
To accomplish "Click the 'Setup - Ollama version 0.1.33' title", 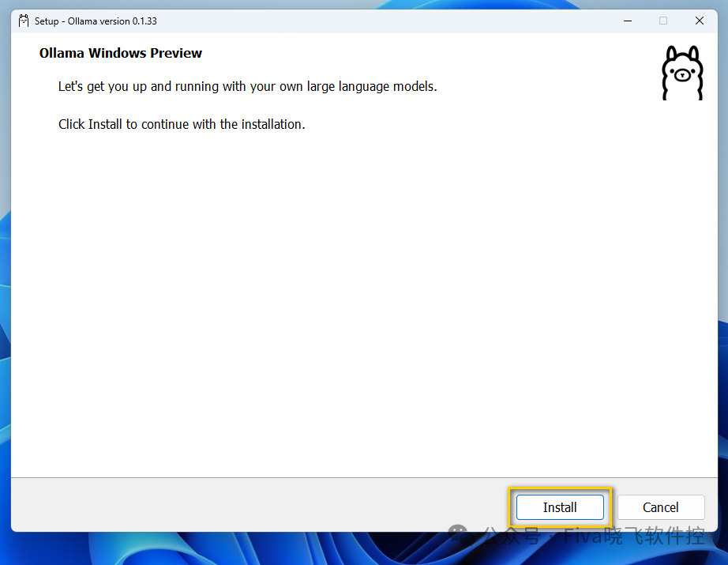I will click(x=96, y=21).
